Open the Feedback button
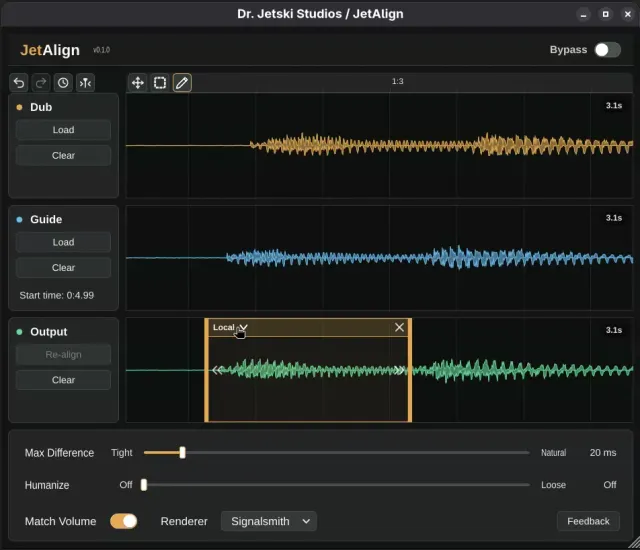This screenshot has width=640, height=550. pyautogui.click(x=588, y=521)
